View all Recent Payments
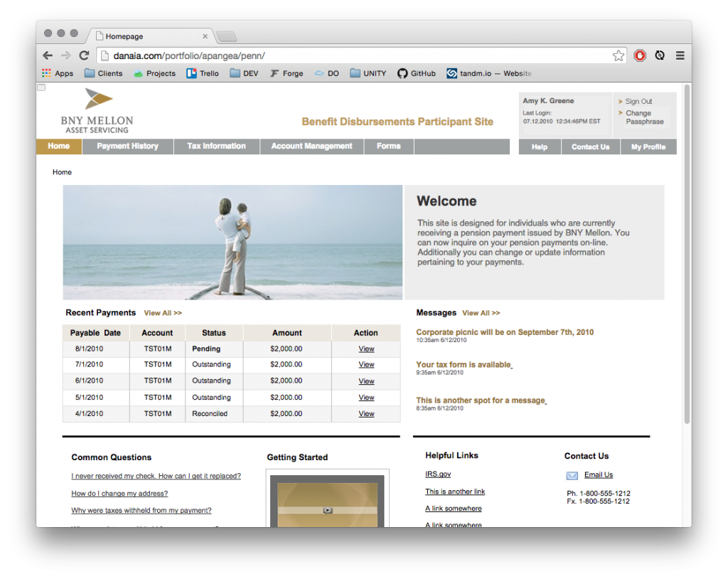The height and width of the screenshot is (579, 728). pyautogui.click(x=163, y=313)
